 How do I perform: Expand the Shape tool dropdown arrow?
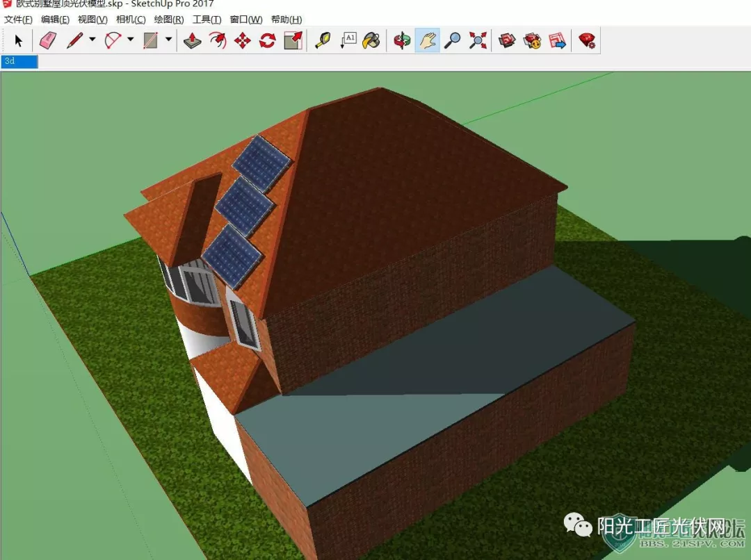pos(168,39)
